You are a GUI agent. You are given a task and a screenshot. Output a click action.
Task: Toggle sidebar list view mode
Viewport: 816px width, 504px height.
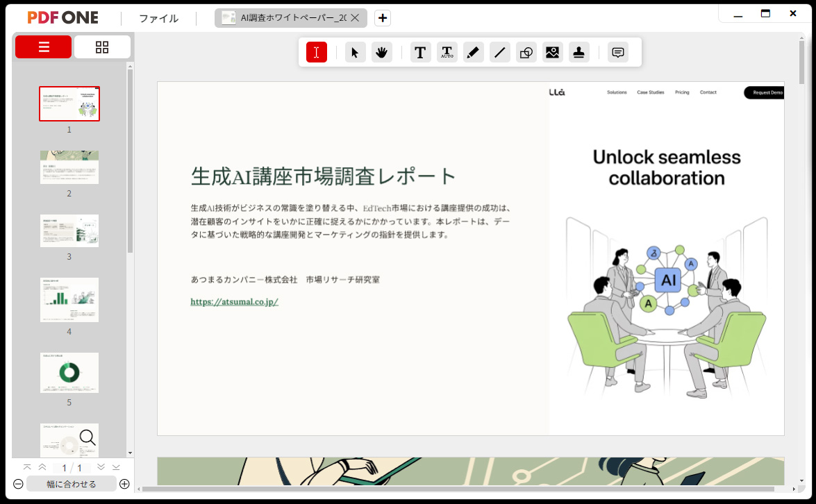point(43,47)
